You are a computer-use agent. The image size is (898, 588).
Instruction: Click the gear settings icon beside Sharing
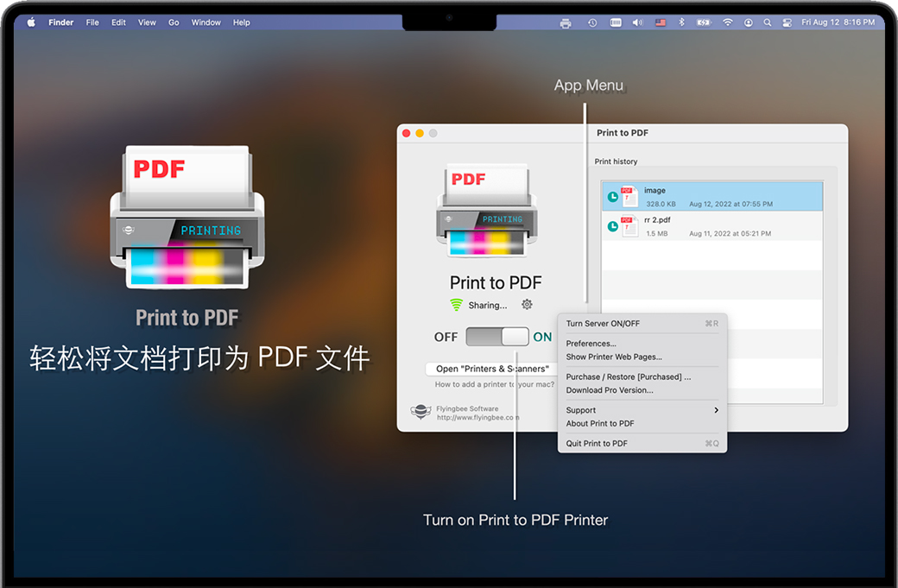click(x=527, y=305)
